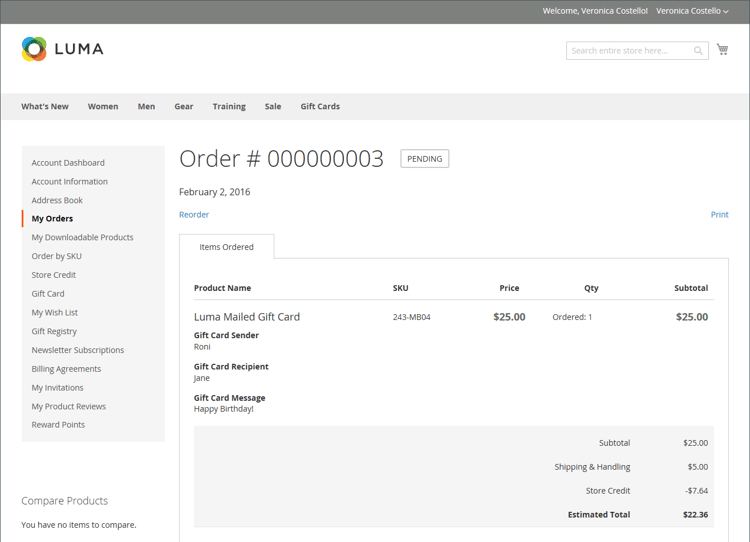
Task: Open the shopping cart icon
Action: (722, 49)
